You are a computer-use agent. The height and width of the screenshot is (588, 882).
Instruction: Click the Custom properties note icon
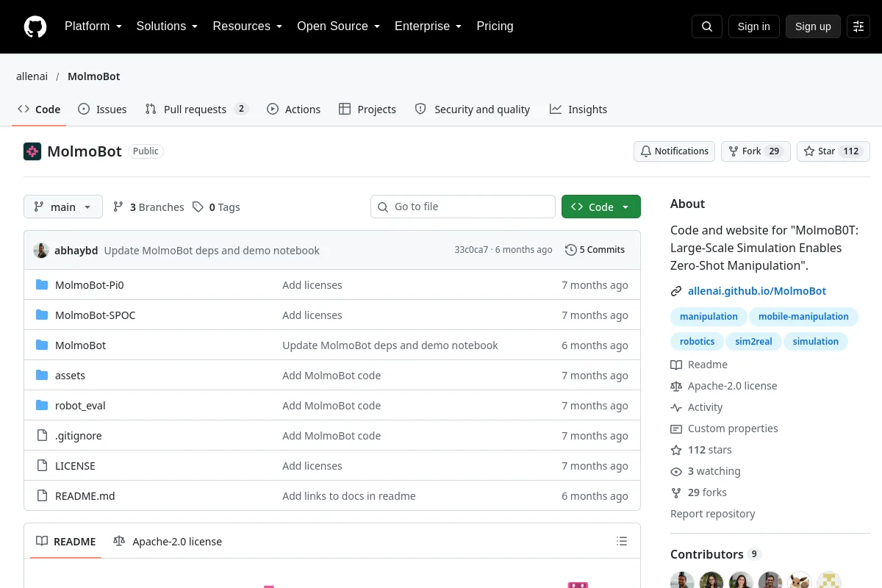click(676, 429)
